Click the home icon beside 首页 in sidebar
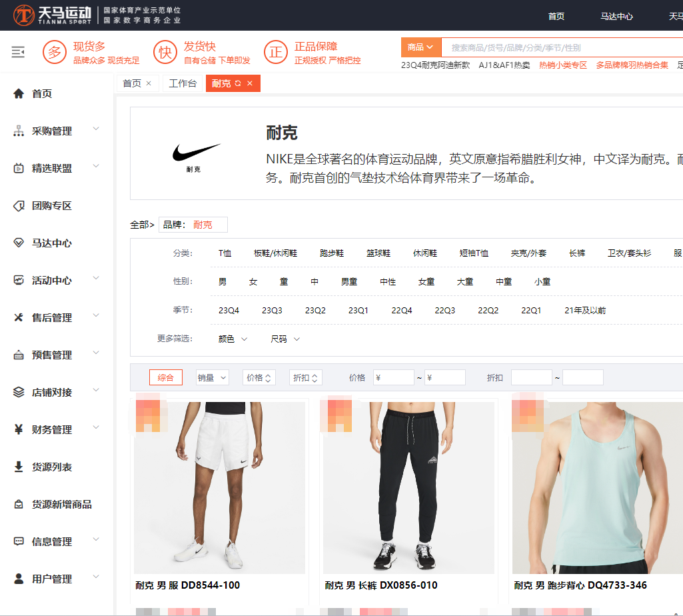683x616 pixels. click(x=18, y=94)
